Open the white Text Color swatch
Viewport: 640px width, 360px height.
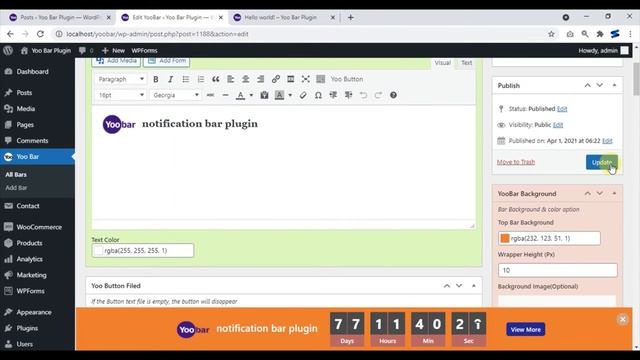click(x=98, y=251)
